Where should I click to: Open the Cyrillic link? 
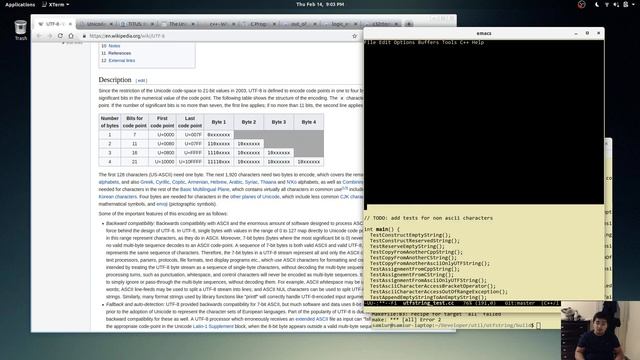coord(162,182)
